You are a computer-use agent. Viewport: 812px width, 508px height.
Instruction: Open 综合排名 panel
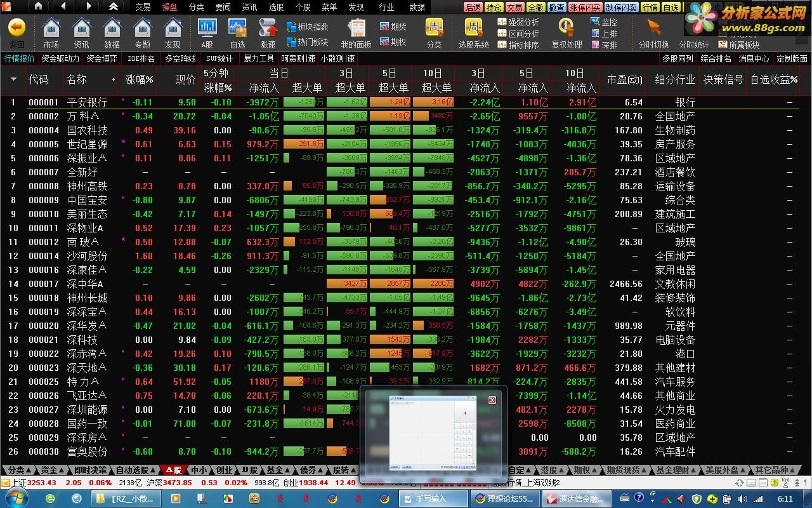coord(716,58)
